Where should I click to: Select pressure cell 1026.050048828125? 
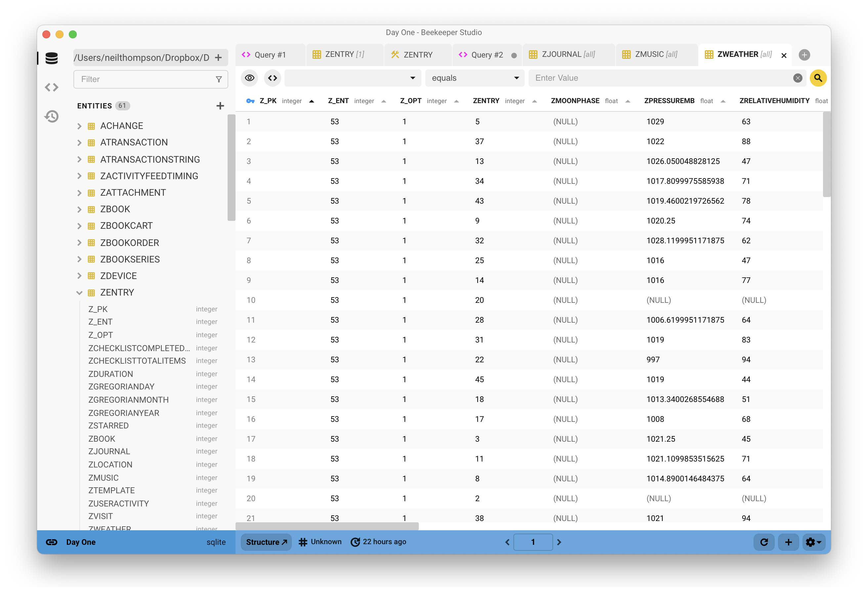[683, 161]
